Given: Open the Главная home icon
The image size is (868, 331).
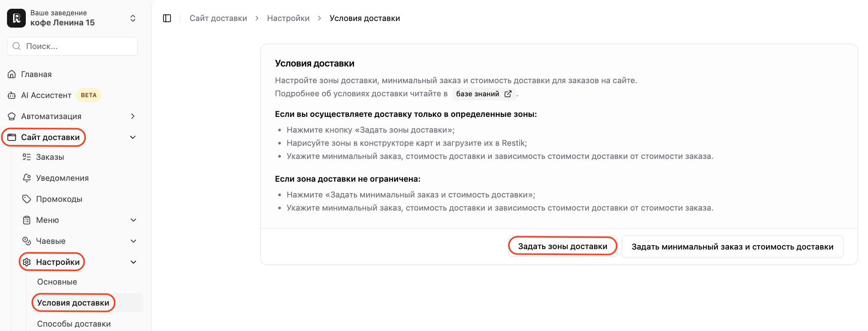Looking at the screenshot, I should 12,74.
